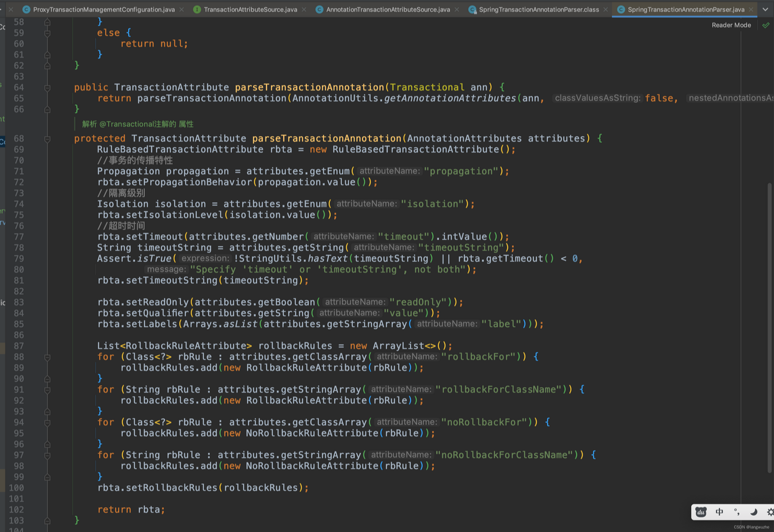Click the comment "//事务的传播特性"
This screenshot has height=532, width=774.
click(135, 160)
